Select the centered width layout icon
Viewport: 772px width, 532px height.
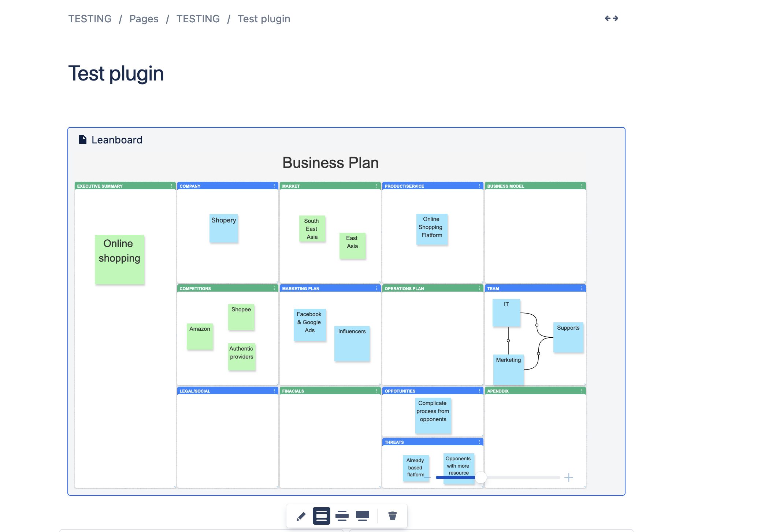pos(321,516)
